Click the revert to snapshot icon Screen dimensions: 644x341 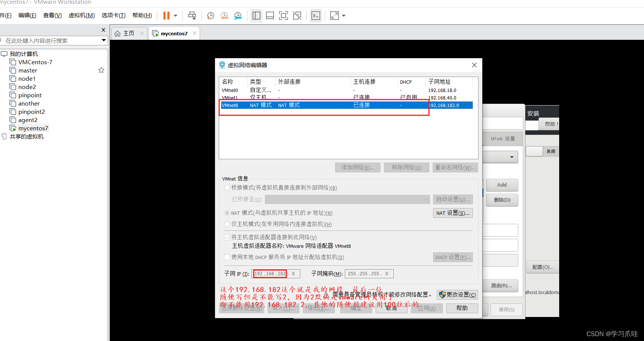(224, 15)
